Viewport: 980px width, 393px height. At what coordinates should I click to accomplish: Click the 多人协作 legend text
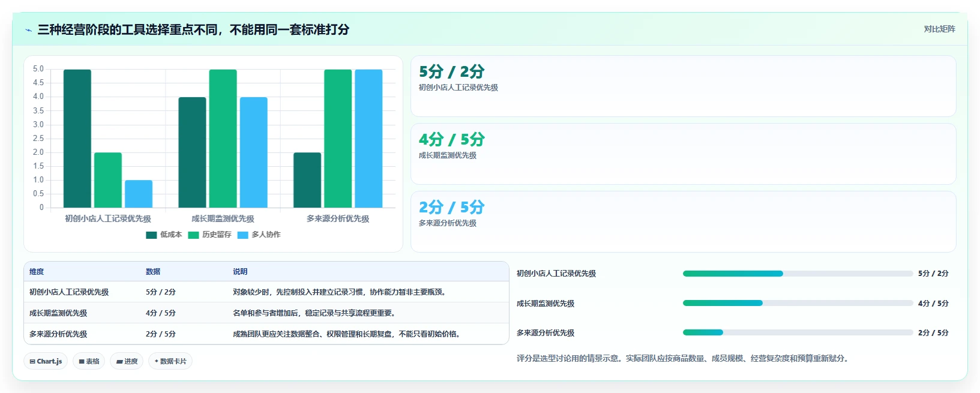tap(266, 235)
